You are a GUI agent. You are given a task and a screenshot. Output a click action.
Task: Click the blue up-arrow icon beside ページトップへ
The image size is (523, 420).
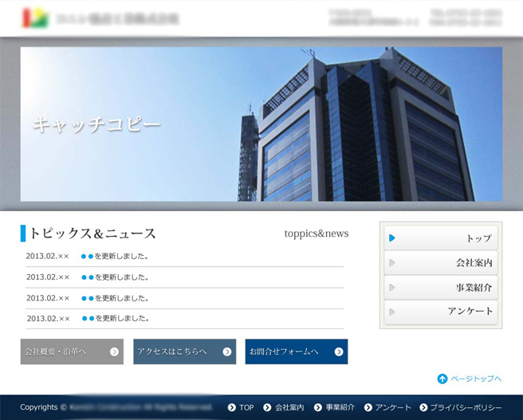(442, 379)
